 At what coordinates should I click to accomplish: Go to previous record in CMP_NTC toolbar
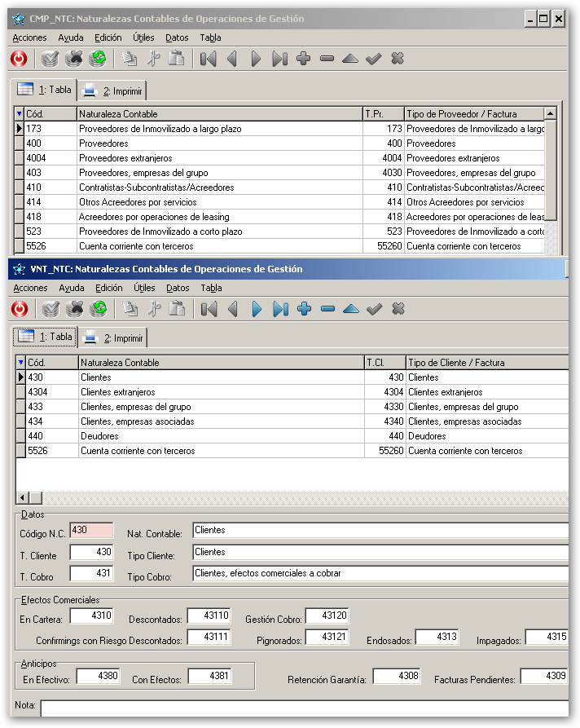click(232, 59)
